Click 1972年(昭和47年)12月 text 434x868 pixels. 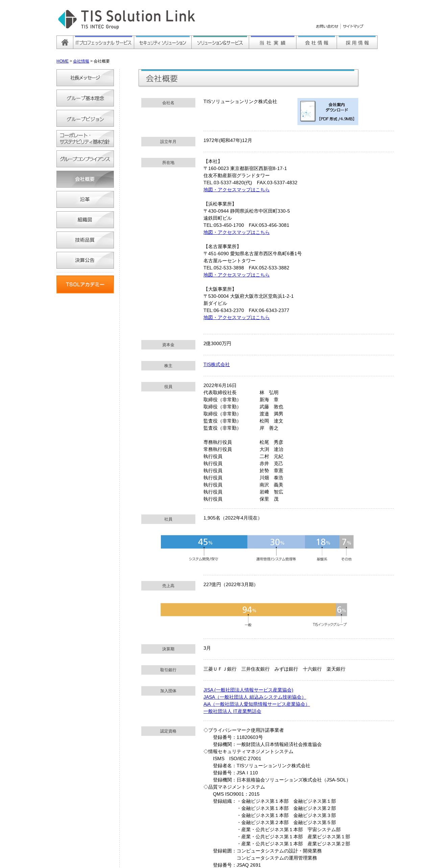[x=227, y=140]
